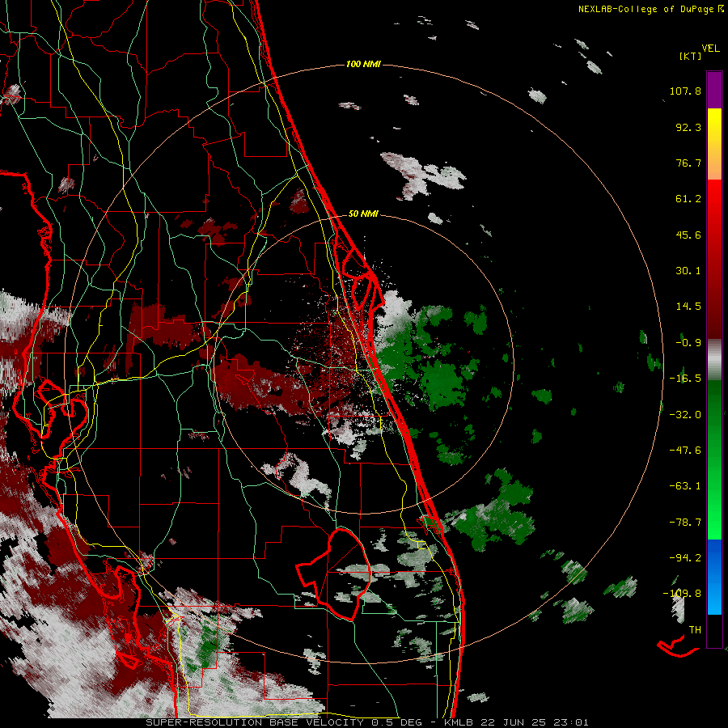The width and height of the screenshot is (728, 728).
Task: Click the -94.2 velocity scale value
Action: [685, 557]
